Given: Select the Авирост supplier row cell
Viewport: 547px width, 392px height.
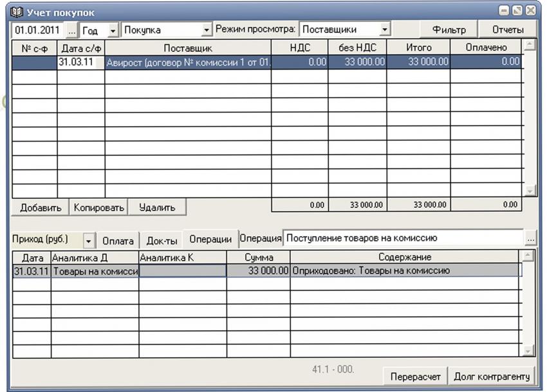Looking at the screenshot, I should tap(187, 62).
